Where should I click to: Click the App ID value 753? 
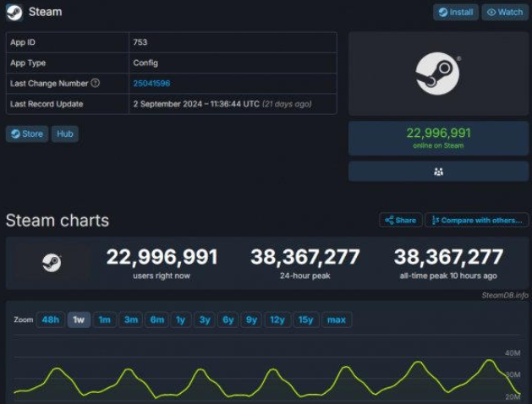point(140,42)
